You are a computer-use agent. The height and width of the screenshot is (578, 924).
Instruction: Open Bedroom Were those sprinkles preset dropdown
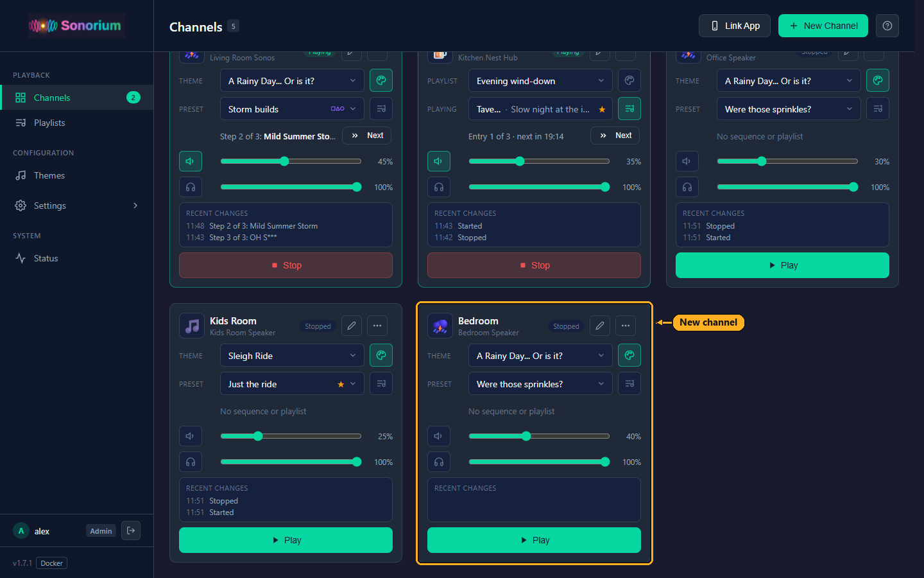[540, 383]
